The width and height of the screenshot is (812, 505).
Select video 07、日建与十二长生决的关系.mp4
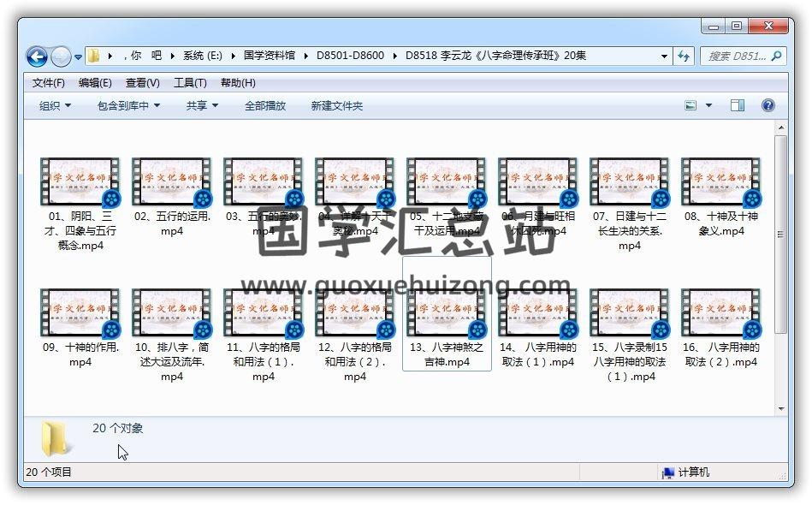pos(630,205)
